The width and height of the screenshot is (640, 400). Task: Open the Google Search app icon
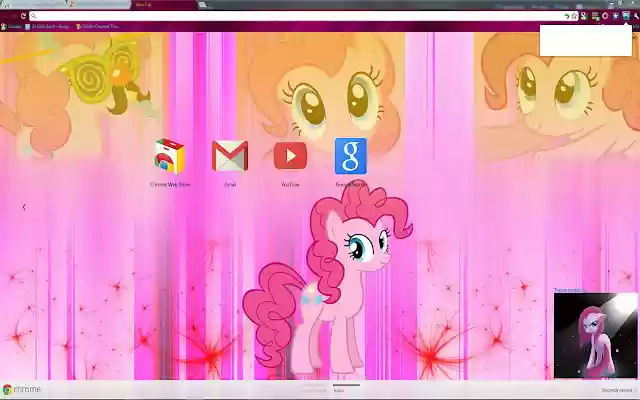coord(351,156)
